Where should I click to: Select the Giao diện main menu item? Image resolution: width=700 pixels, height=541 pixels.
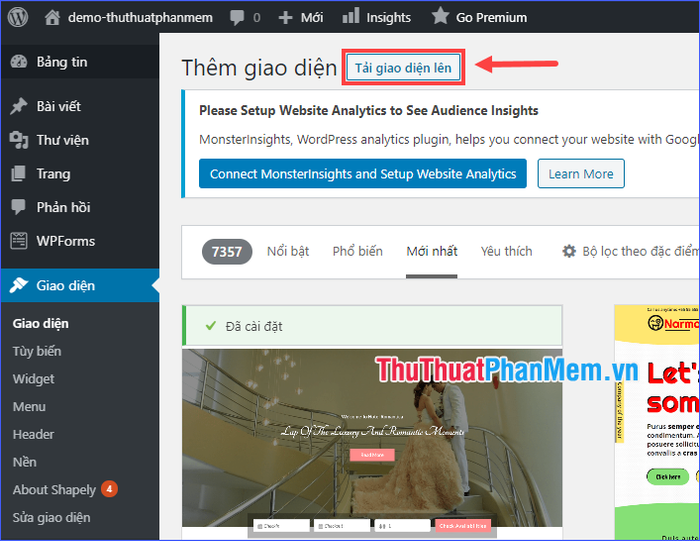point(80,285)
